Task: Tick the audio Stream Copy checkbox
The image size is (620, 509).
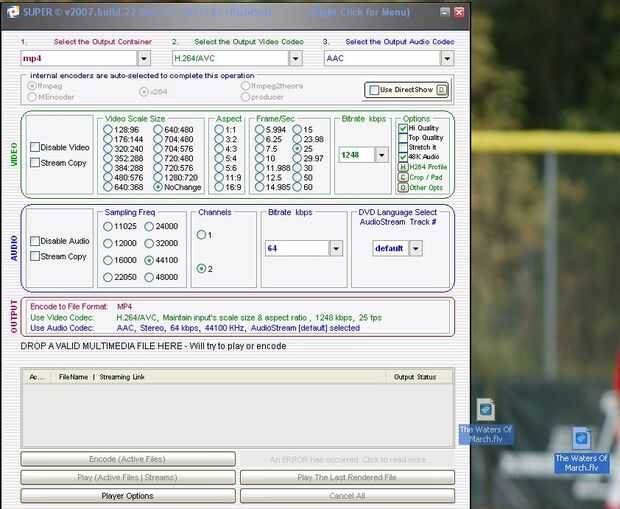Action: 35,256
